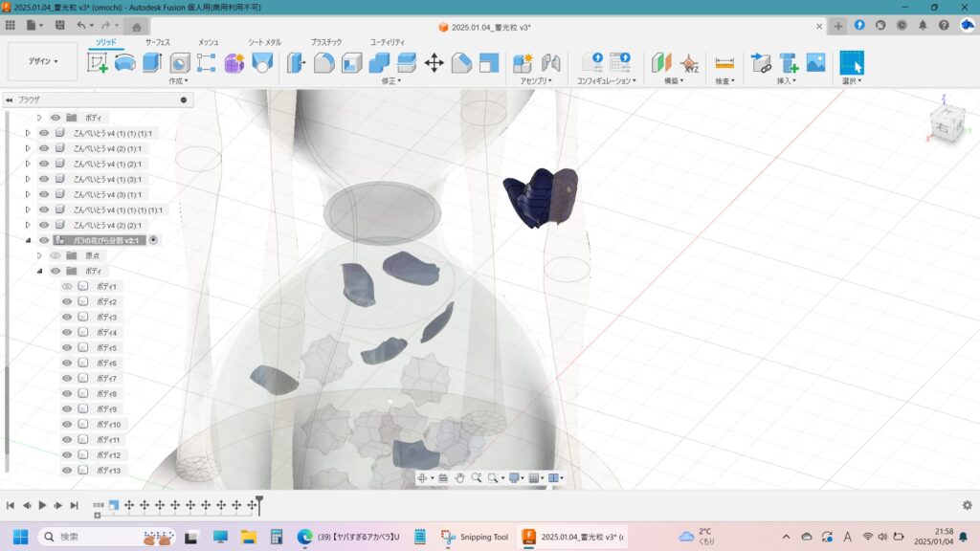Click the view cube in the corner
The image size is (980, 551).
(x=947, y=124)
